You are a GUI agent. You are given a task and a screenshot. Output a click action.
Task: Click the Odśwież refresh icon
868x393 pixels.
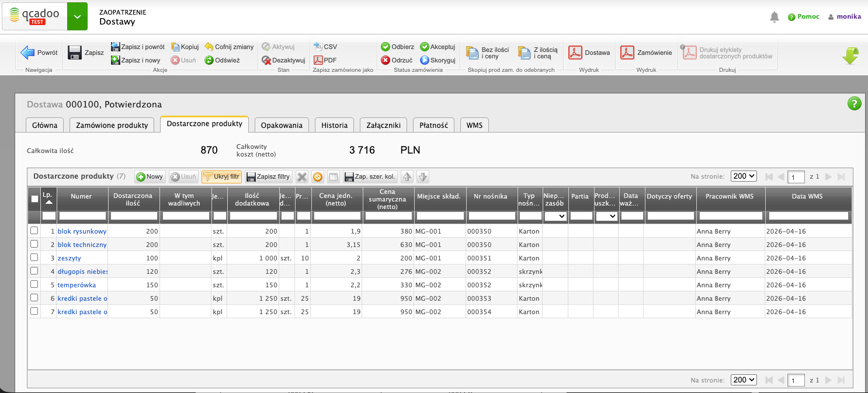pos(209,60)
